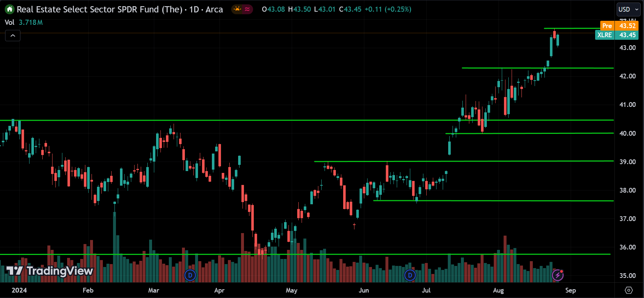Click the green house symbol logo
Image resolution: width=644 pixels, height=298 pixels.
[x=9, y=9]
